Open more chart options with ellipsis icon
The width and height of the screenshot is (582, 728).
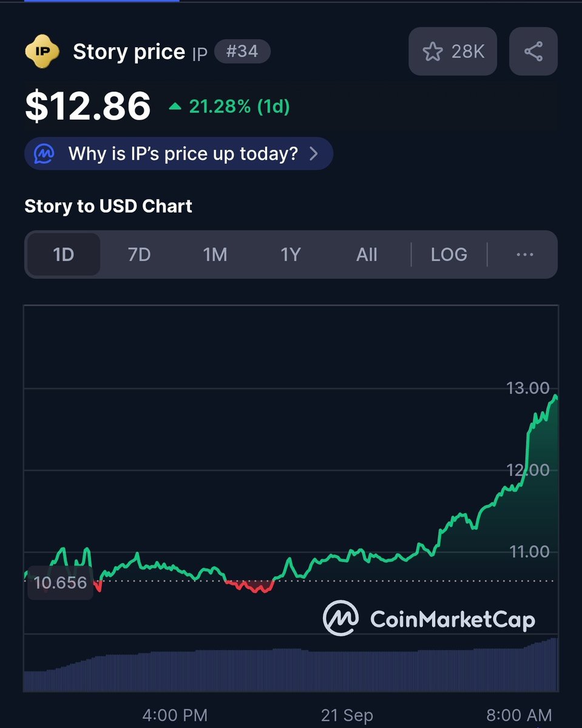click(524, 255)
